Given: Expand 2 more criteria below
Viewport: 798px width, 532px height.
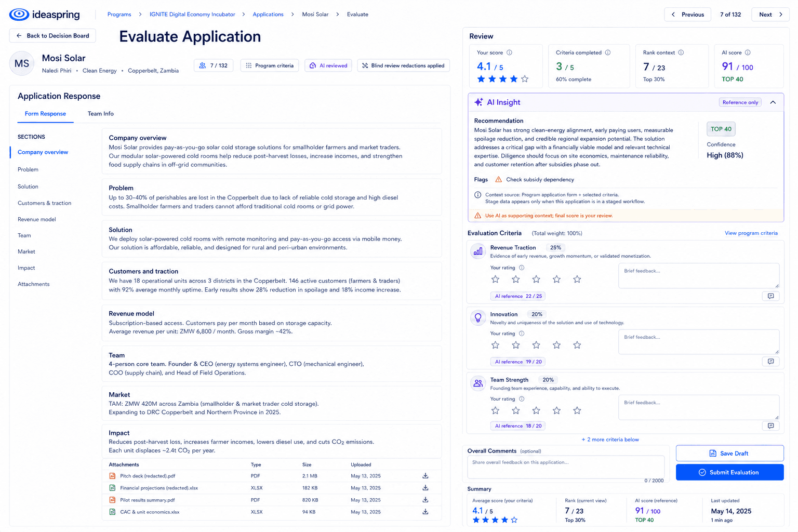Looking at the screenshot, I should [x=610, y=440].
